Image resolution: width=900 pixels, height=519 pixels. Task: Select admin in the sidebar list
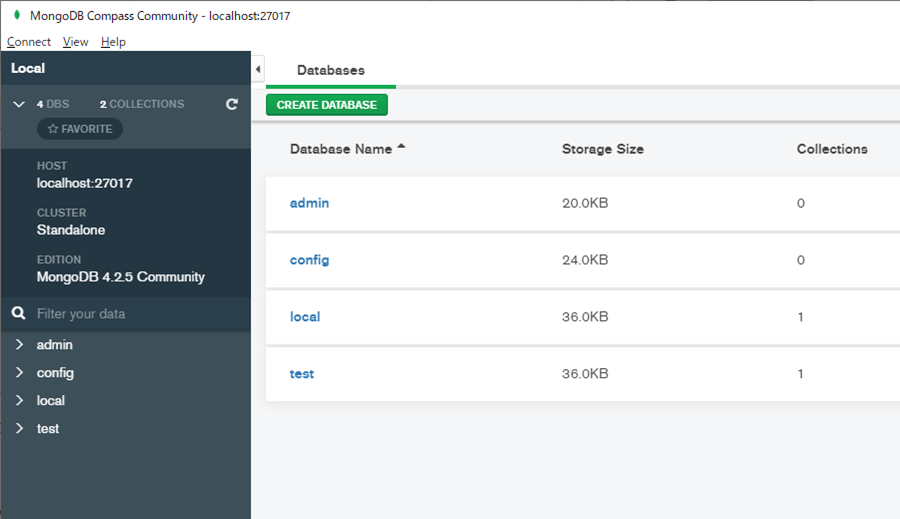[x=55, y=344]
